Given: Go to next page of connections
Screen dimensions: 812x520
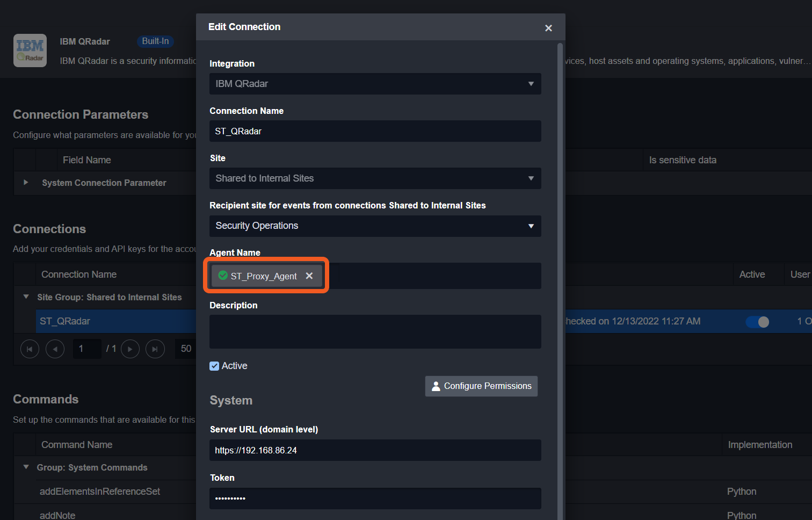Looking at the screenshot, I should (130, 349).
